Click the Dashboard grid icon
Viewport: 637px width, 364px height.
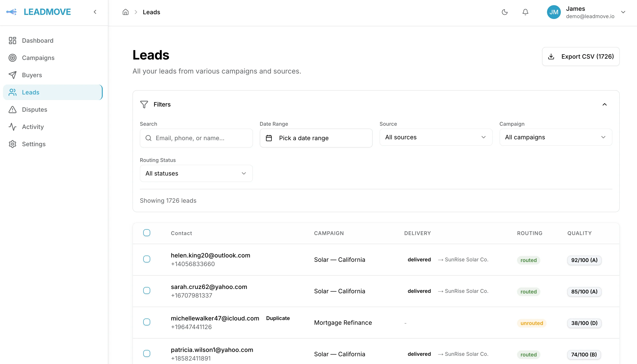point(13,41)
